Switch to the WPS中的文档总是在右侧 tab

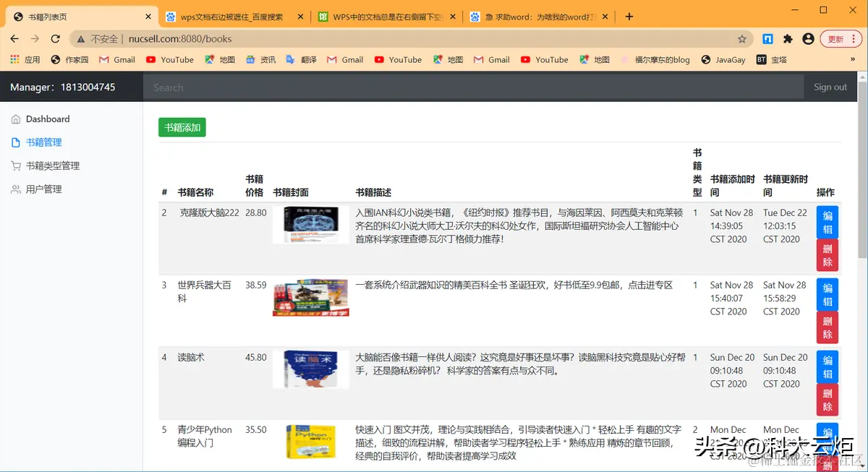(x=386, y=17)
